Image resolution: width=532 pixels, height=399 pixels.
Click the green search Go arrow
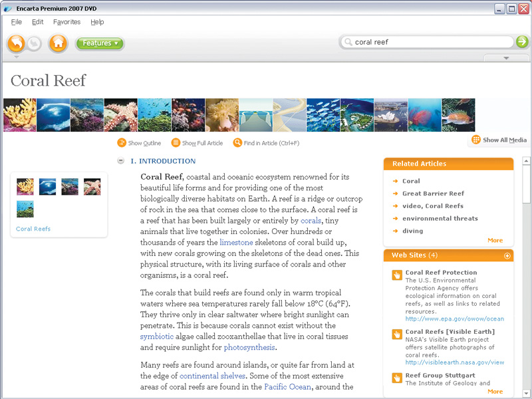click(522, 42)
